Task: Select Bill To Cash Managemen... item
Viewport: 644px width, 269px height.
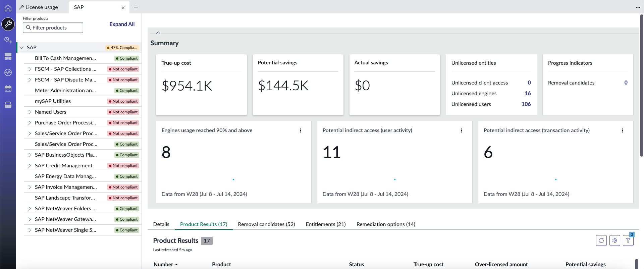Action: (x=65, y=58)
